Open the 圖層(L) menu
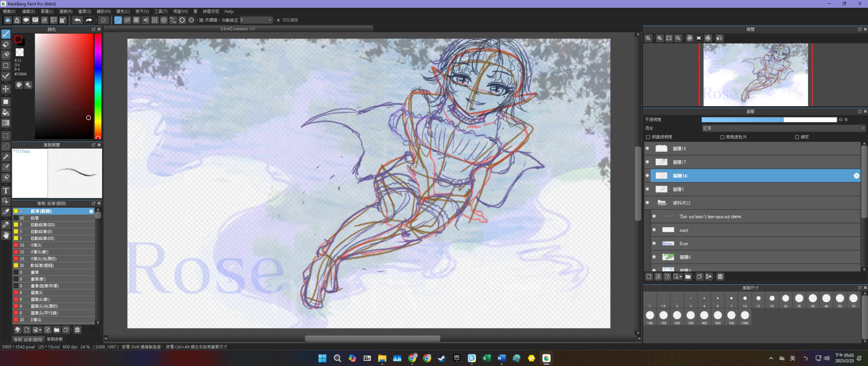 point(47,11)
